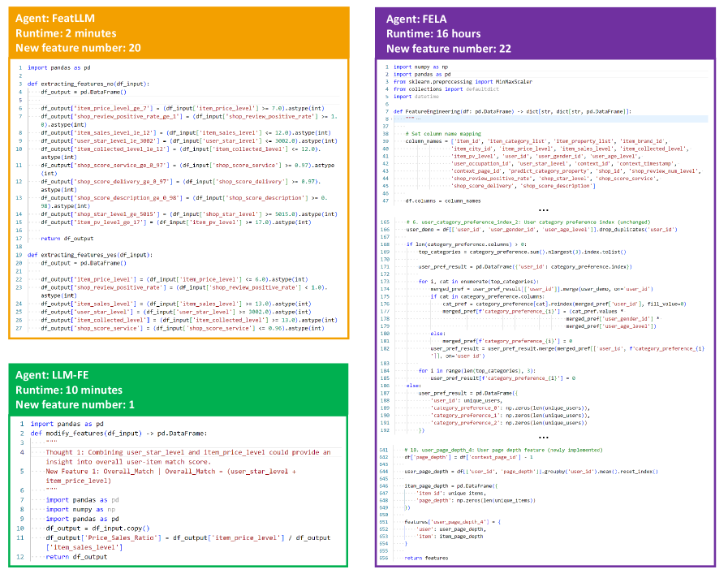Click the 'Price_Sales_Ratio' assignment line
Screen dimensions: 728x578
tap(188, 542)
